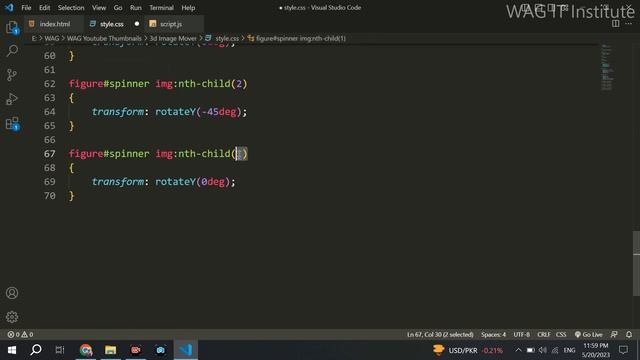
Task: Click 3d Image Mover breadcrumb
Action: coord(173,38)
